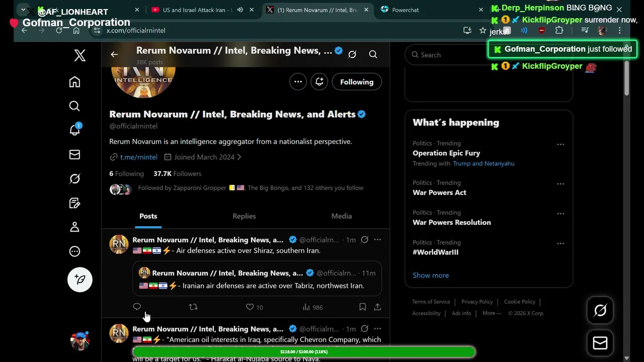Open Operation Epic Fury trend

(446, 153)
